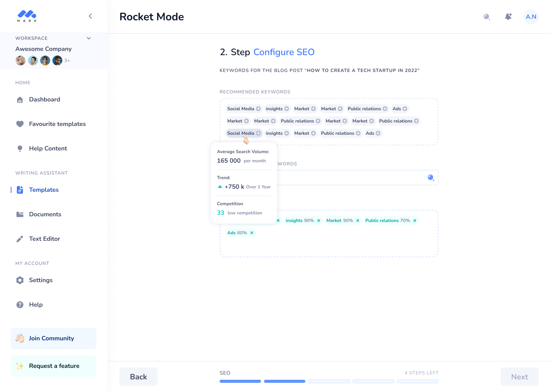Remove the Public relations 70% keyword

pos(415,220)
